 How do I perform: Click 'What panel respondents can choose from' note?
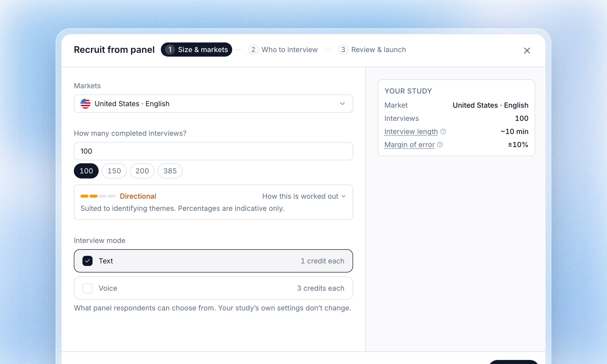tap(212, 308)
